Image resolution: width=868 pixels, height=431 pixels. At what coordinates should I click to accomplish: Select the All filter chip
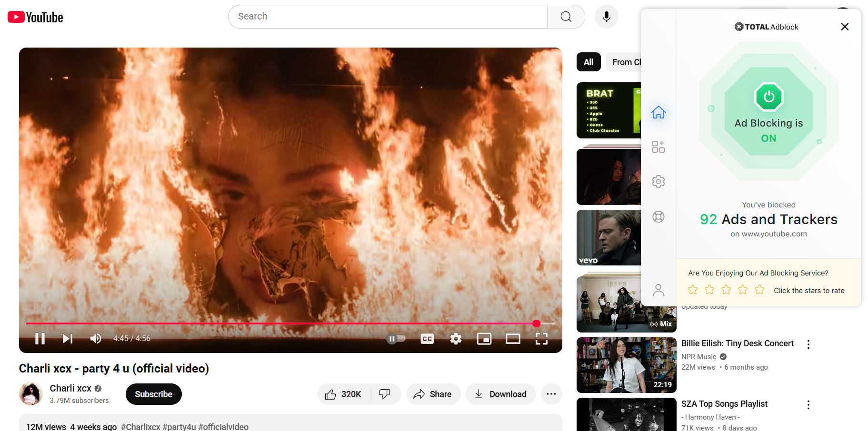point(589,62)
